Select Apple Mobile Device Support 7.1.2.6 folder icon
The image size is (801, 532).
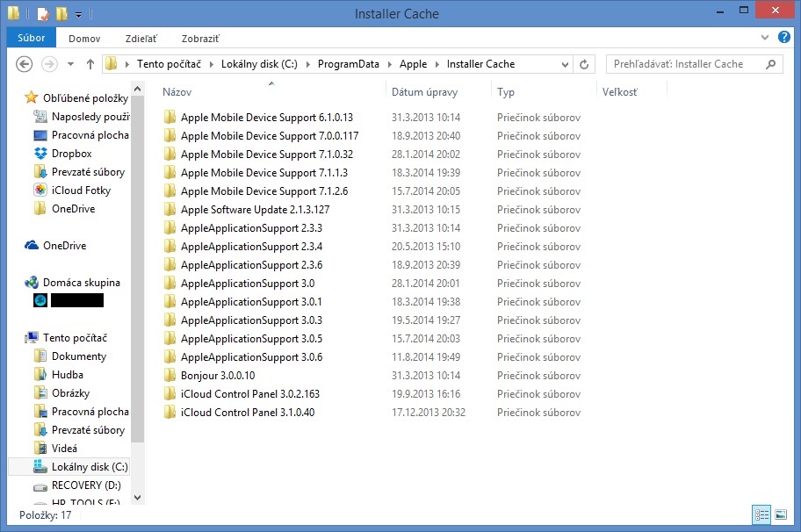(170, 191)
